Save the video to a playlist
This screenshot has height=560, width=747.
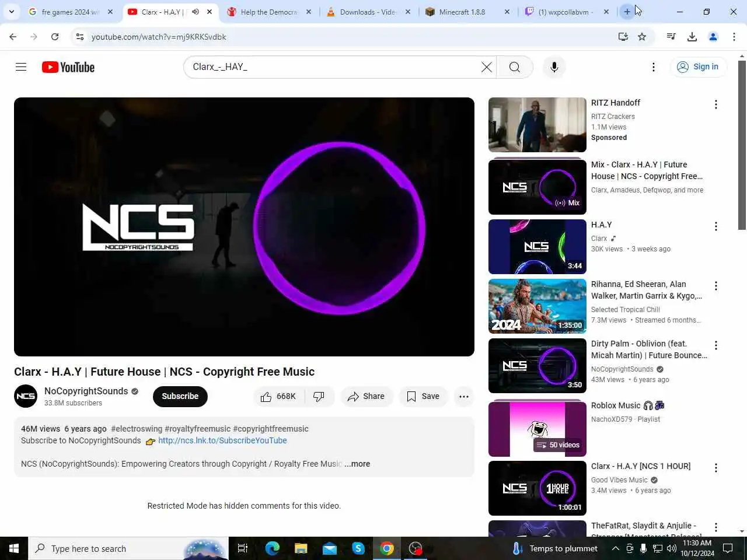423,397
